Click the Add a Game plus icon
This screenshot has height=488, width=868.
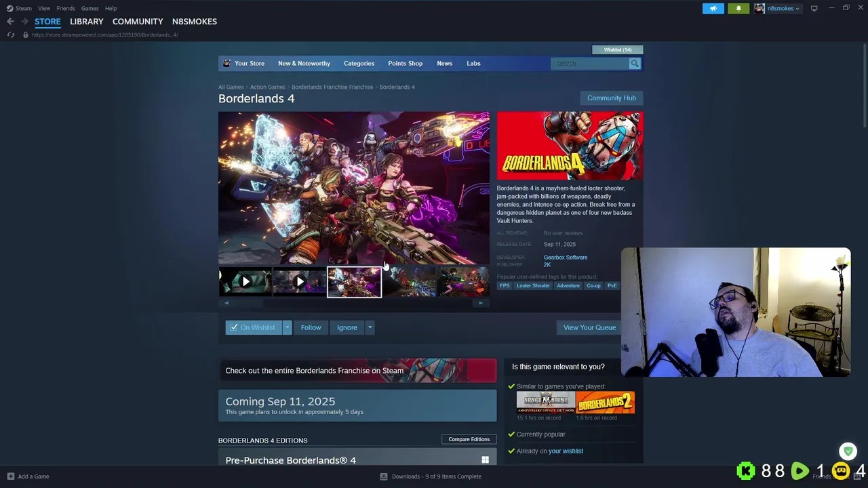point(10,476)
